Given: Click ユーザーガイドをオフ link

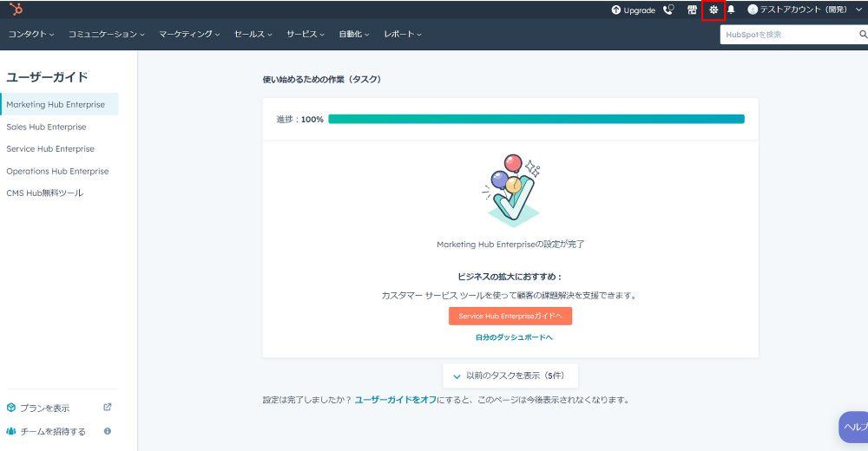Looking at the screenshot, I should [x=395, y=400].
